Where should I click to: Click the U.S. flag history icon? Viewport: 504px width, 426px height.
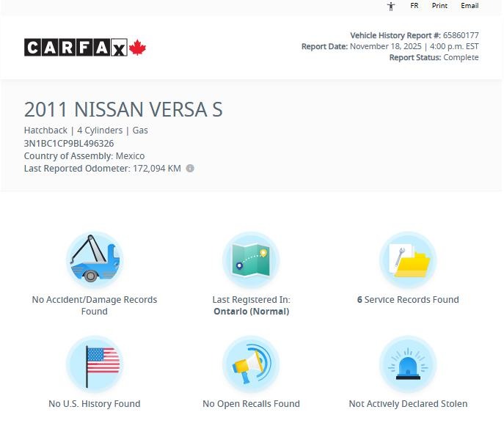(x=94, y=364)
